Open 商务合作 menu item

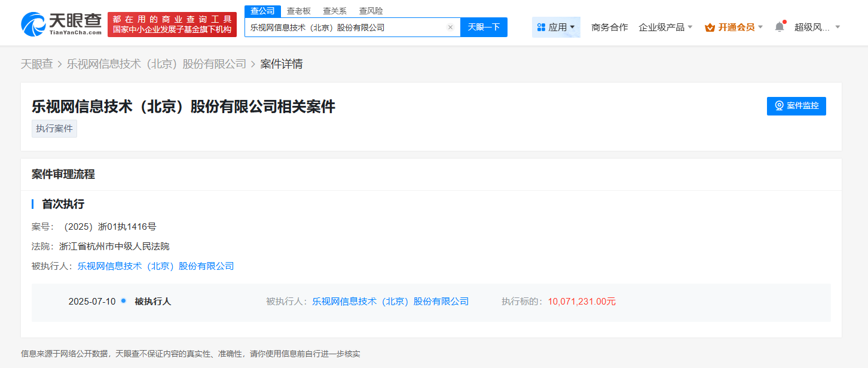pos(610,28)
